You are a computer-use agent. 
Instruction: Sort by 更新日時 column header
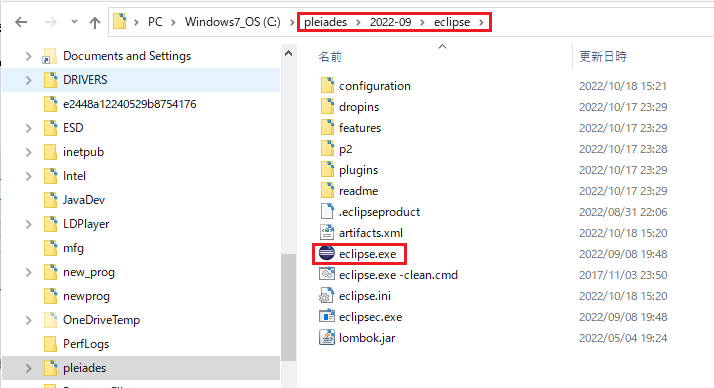pos(603,56)
